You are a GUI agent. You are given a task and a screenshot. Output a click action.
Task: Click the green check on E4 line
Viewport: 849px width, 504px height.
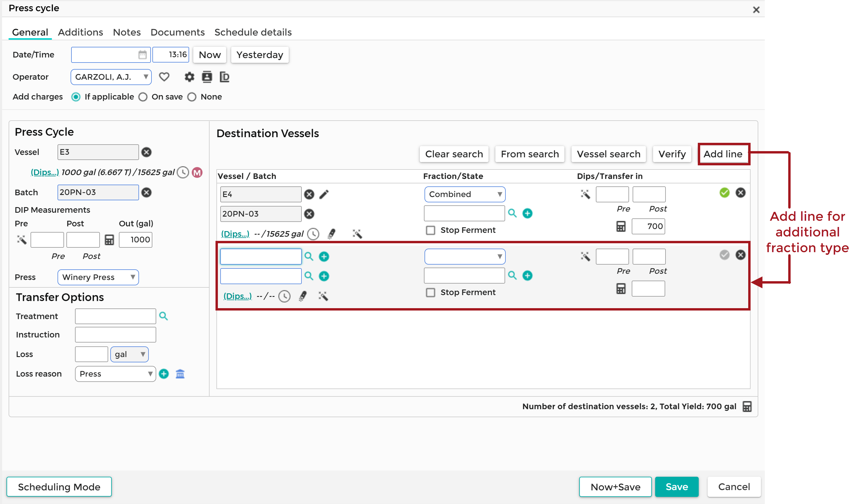click(x=724, y=193)
